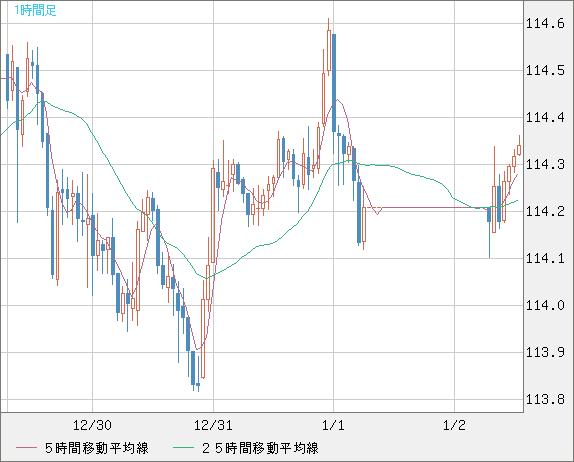
Task: Select the 114.5 price axis label
Action: point(545,70)
